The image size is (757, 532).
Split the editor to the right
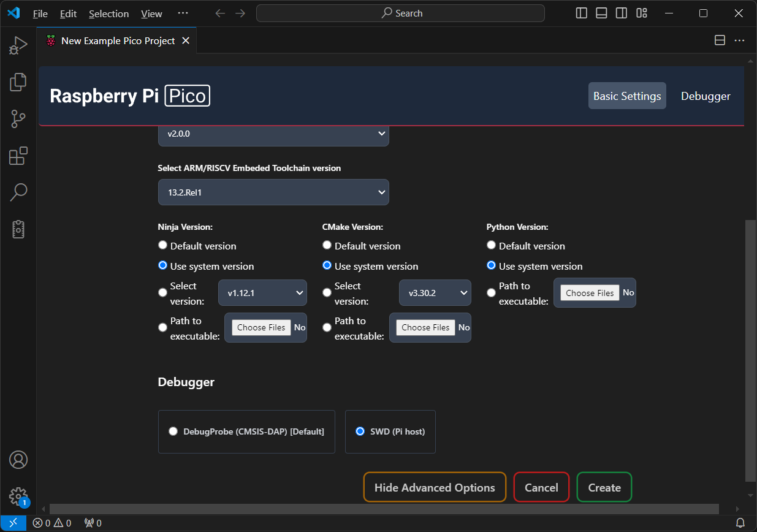coord(720,40)
